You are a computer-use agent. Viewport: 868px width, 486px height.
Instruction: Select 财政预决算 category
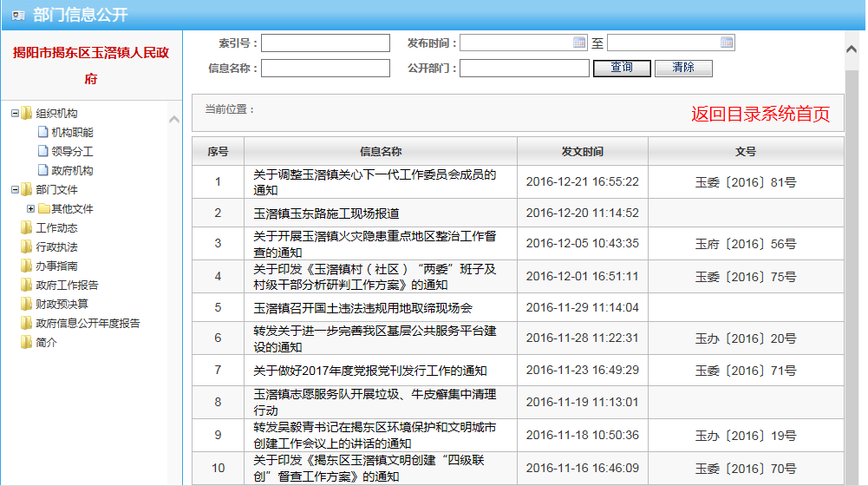coord(62,305)
